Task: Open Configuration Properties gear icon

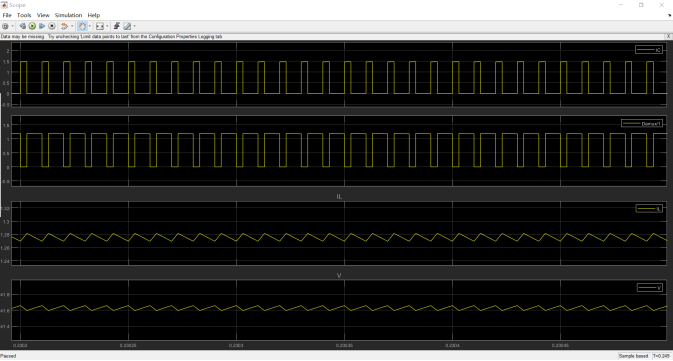Action: coord(5,26)
